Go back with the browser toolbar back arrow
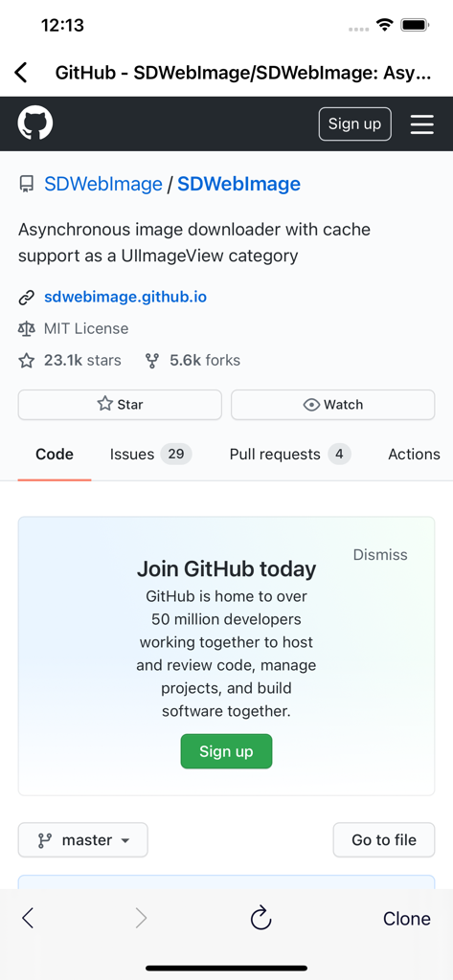Image resolution: width=453 pixels, height=980 pixels. click(x=28, y=918)
